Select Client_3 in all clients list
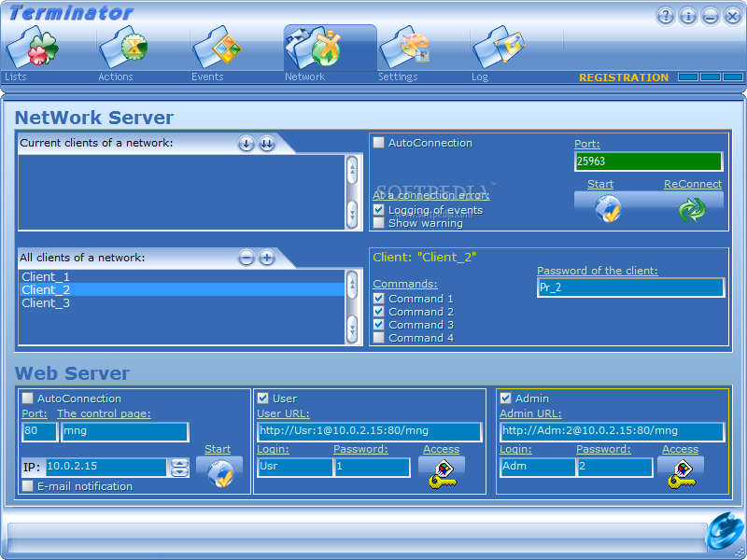Image resolution: width=747 pixels, height=560 pixels. [x=182, y=302]
